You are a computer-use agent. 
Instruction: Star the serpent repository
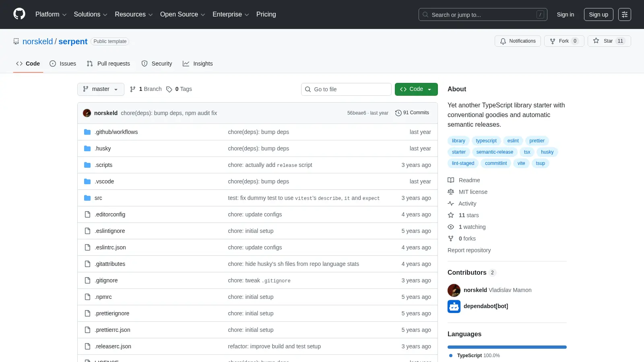(x=609, y=41)
